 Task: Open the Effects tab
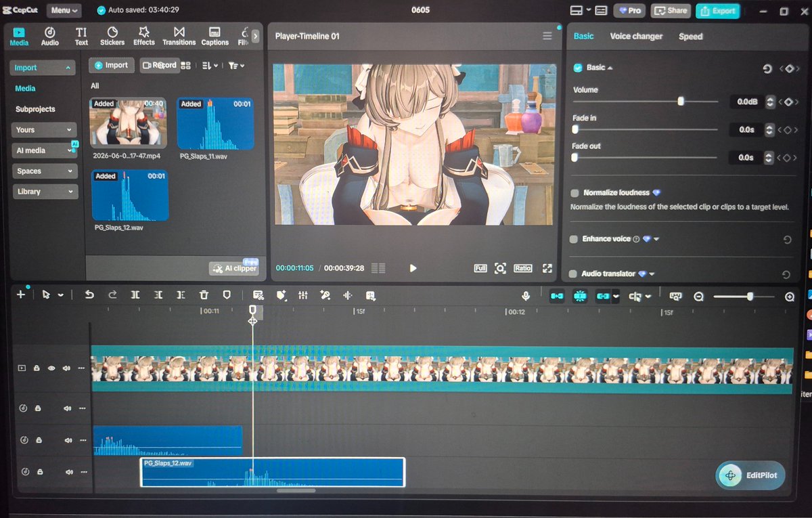coord(143,37)
